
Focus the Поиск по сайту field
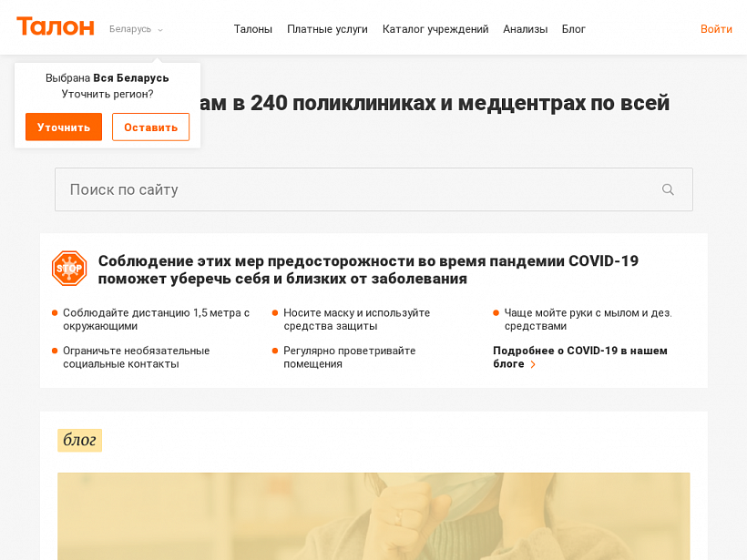pos(373,189)
